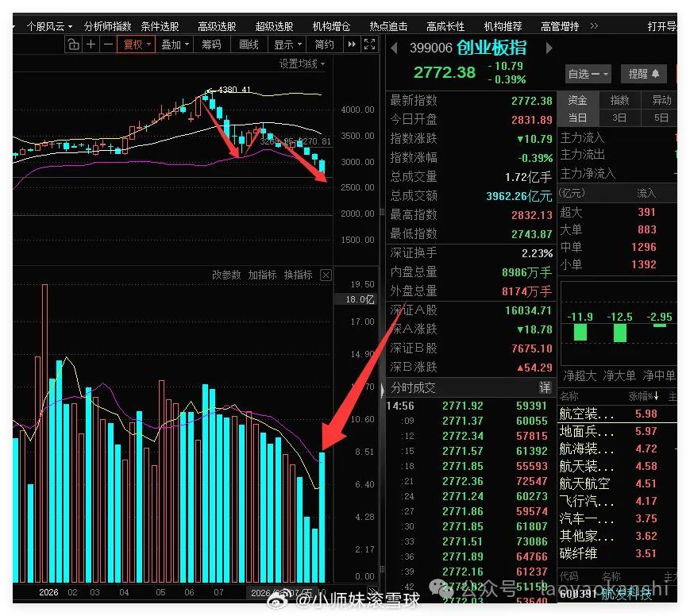Viewport: 690px width, 616px height.
Task: Go to next index with right triangle
Action: pyautogui.click(x=549, y=48)
